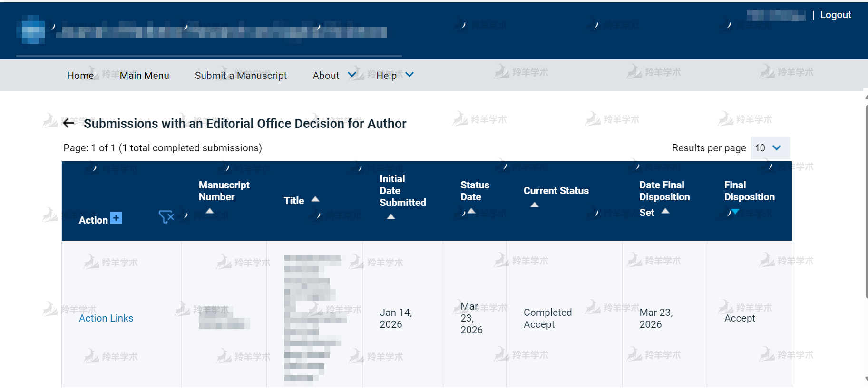Expand the Action column plus icon

[116, 218]
